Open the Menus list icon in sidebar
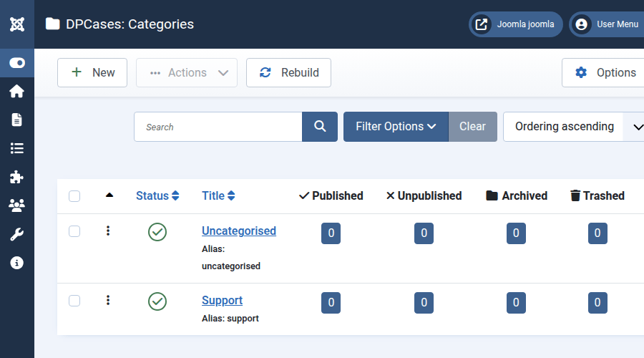644x358 pixels. coord(17,148)
